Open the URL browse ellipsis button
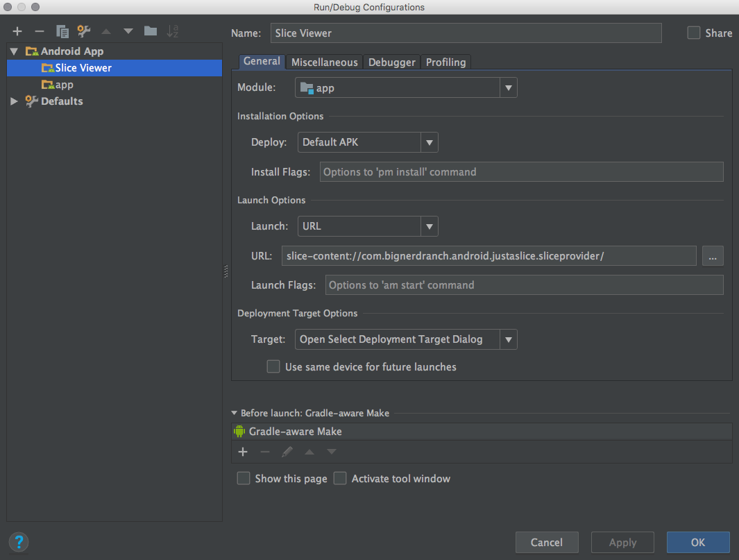739x560 pixels. [713, 256]
